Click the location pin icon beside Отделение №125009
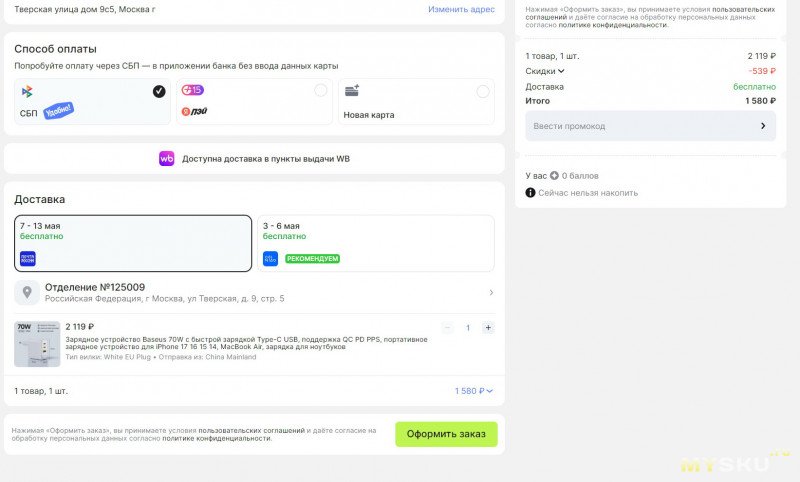800x482 pixels. click(28, 293)
